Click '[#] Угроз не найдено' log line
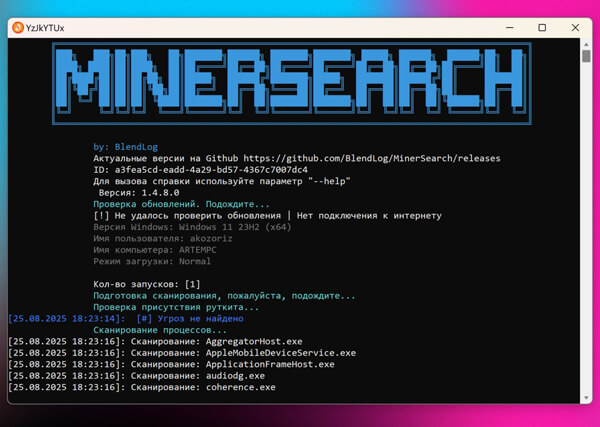The height and width of the screenshot is (427, 600). coord(126,318)
